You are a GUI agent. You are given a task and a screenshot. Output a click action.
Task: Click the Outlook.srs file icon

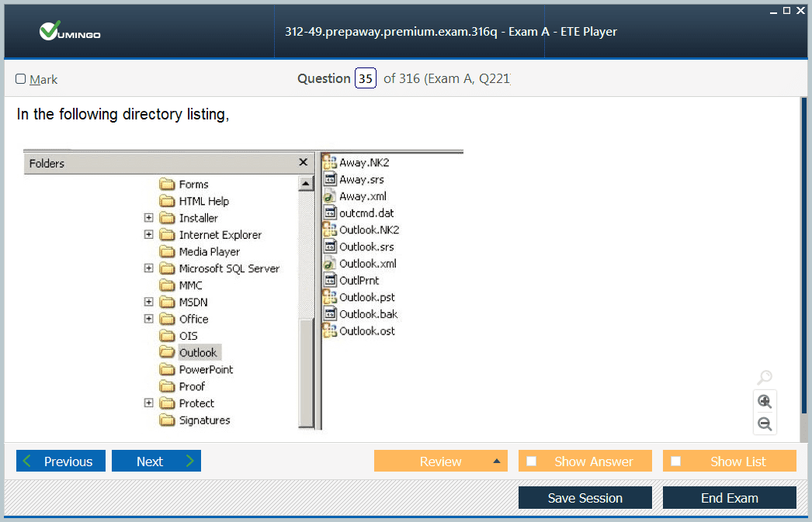click(x=330, y=247)
